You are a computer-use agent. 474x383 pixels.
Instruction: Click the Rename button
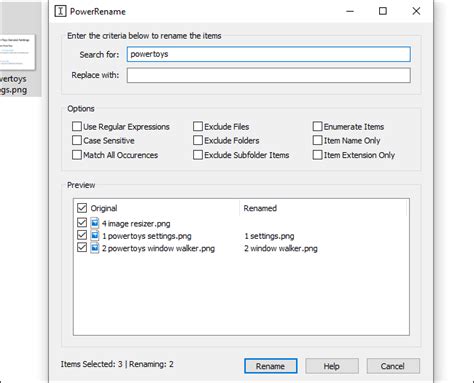[271, 366]
